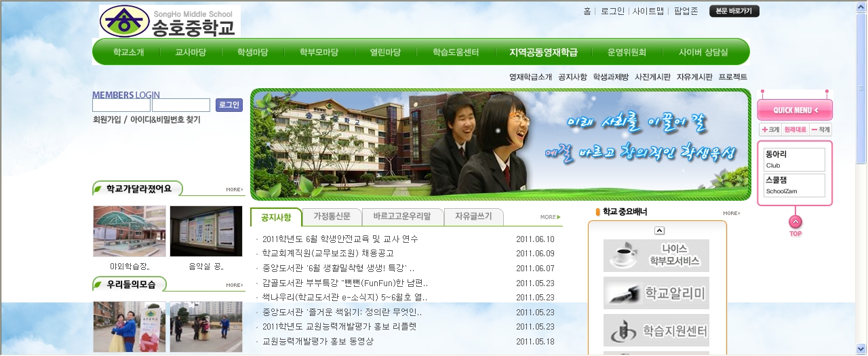868x356 pixels.
Task: Click the pink TOP arrow icon
Action: coord(795,222)
